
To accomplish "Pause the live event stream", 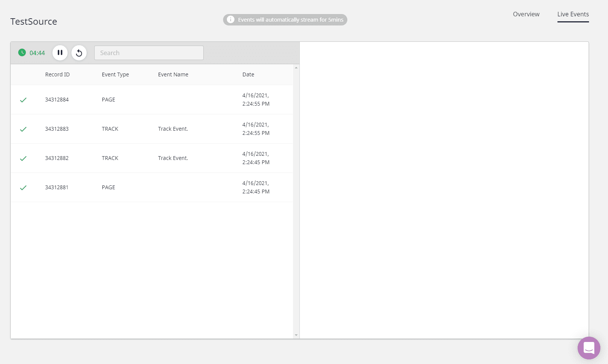I will pyautogui.click(x=60, y=53).
